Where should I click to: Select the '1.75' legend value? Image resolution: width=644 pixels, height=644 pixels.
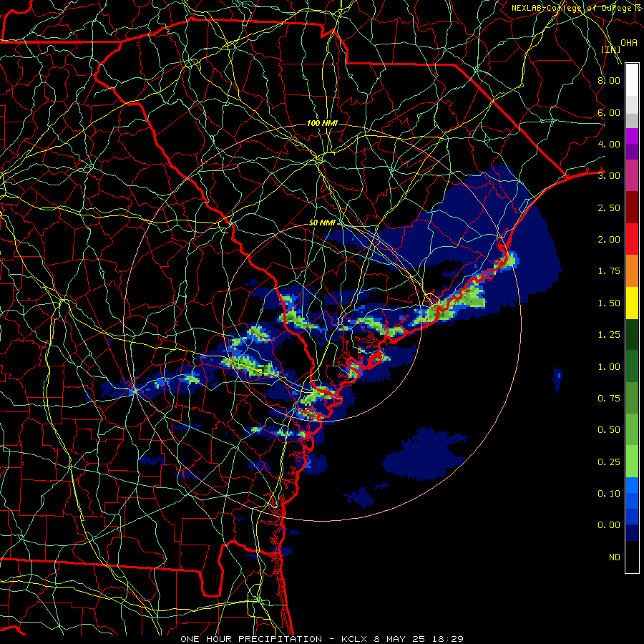(609, 271)
